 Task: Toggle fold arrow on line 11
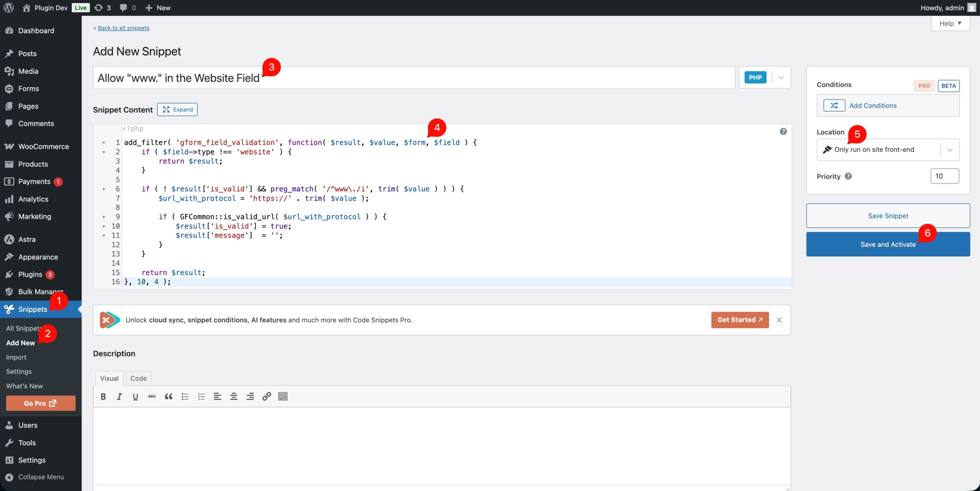coord(104,235)
